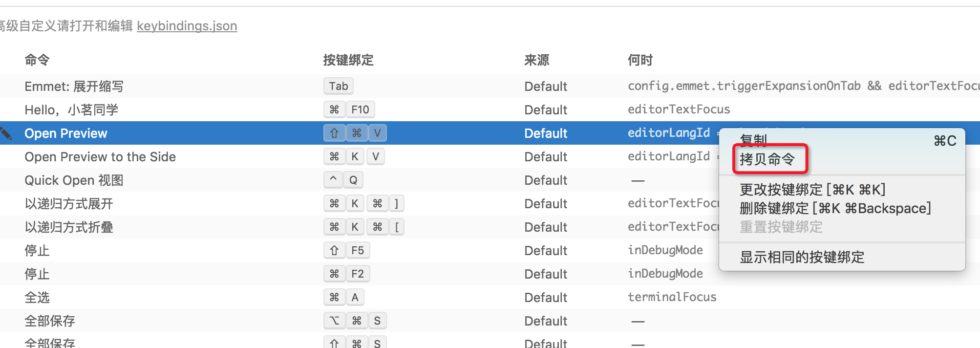Select the 以递归方式展开 command

69,204
